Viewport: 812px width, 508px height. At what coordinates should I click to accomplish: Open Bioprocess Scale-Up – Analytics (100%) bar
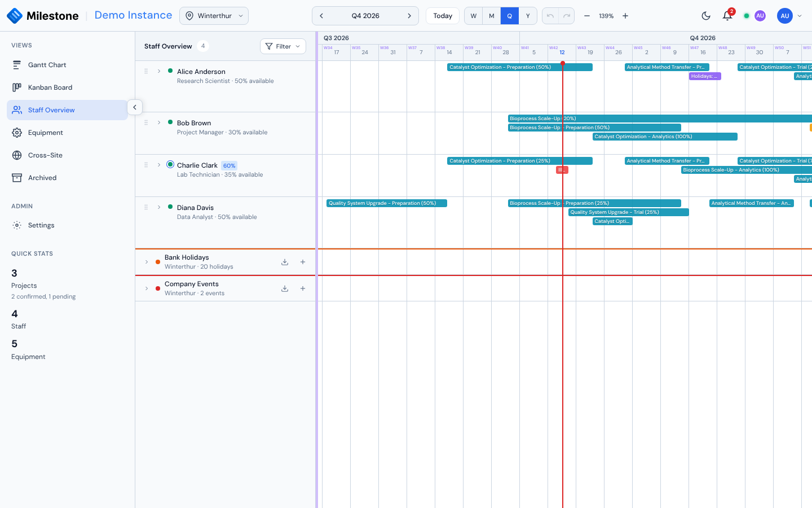(747, 170)
